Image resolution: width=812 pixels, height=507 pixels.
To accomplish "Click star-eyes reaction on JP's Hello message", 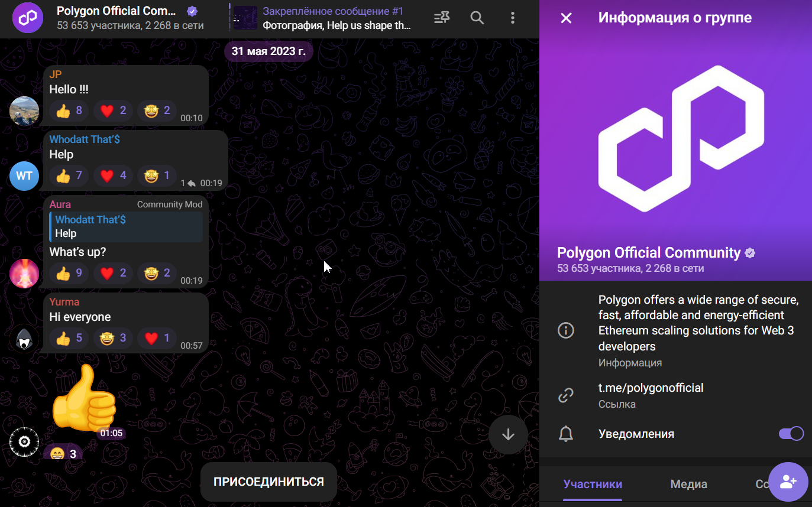I will [x=157, y=110].
